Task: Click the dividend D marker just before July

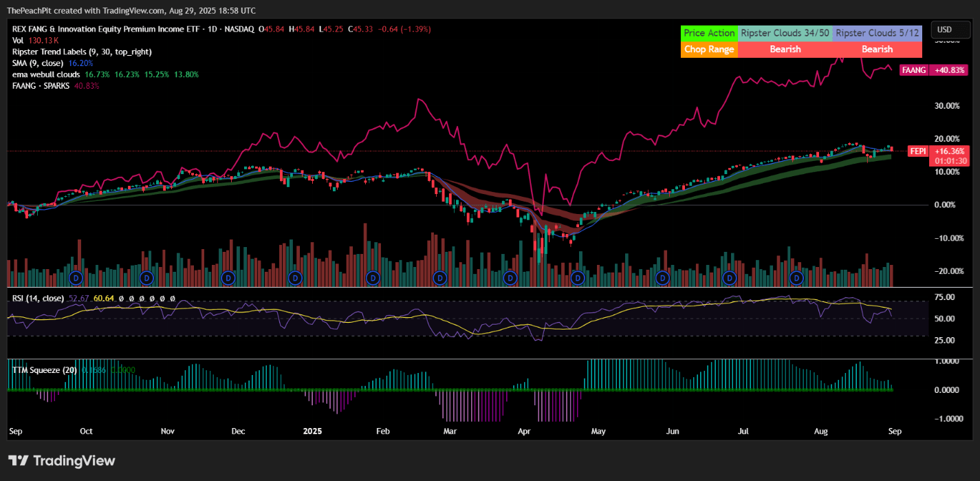Action: 730,278
